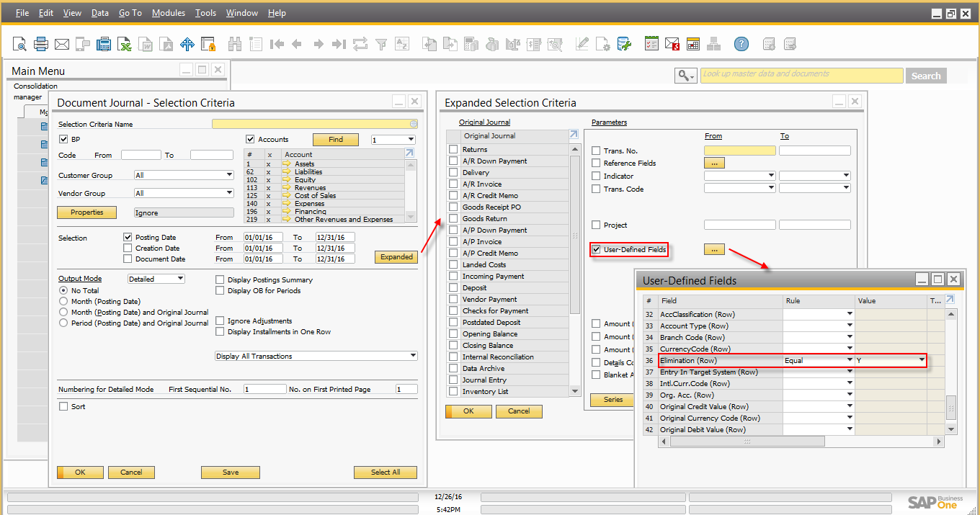The height and width of the screenshot is (515, 980).
Task: Open the Elimination (Row) Rule dropdown
Action: (x=850, y=360)
